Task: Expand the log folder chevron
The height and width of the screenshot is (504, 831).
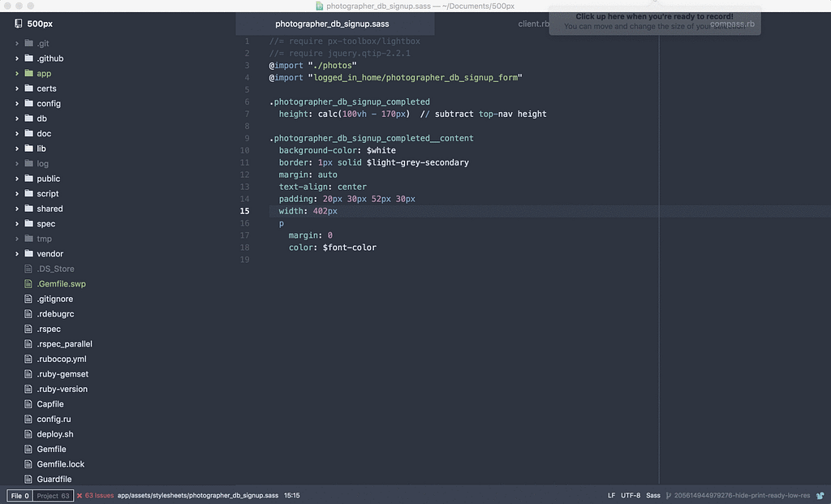Action: point(17,164)
